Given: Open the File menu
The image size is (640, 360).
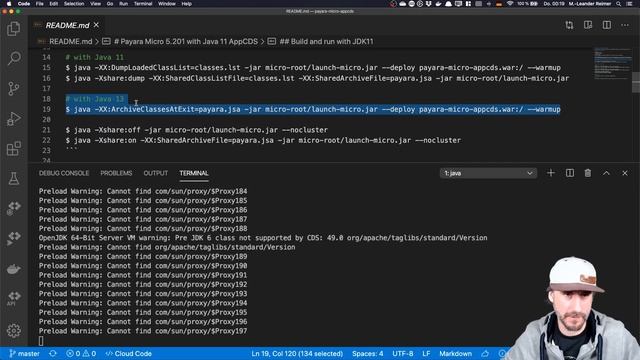Looking at the screenshot, I should [x=40, y=4].
